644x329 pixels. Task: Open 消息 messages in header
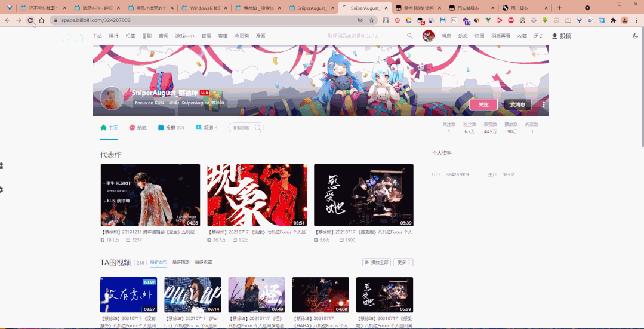pyautogui.click(x=446, y=36)
